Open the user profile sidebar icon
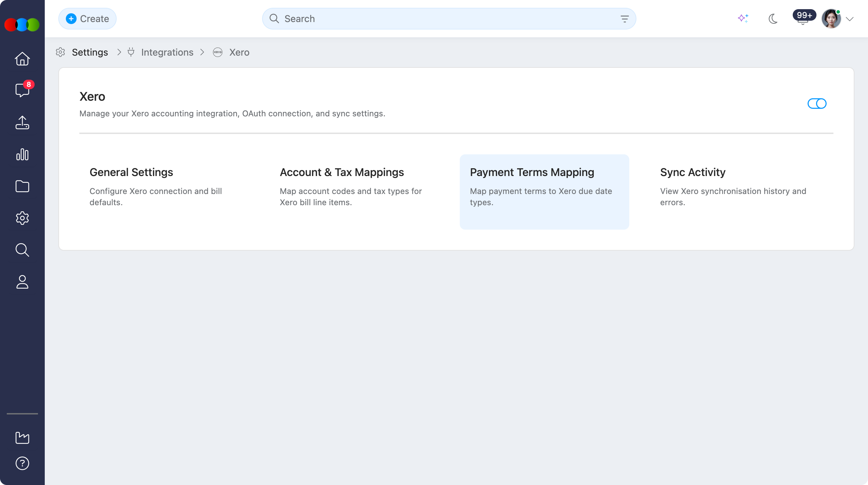The image size is (868, 485). point(22,282)
